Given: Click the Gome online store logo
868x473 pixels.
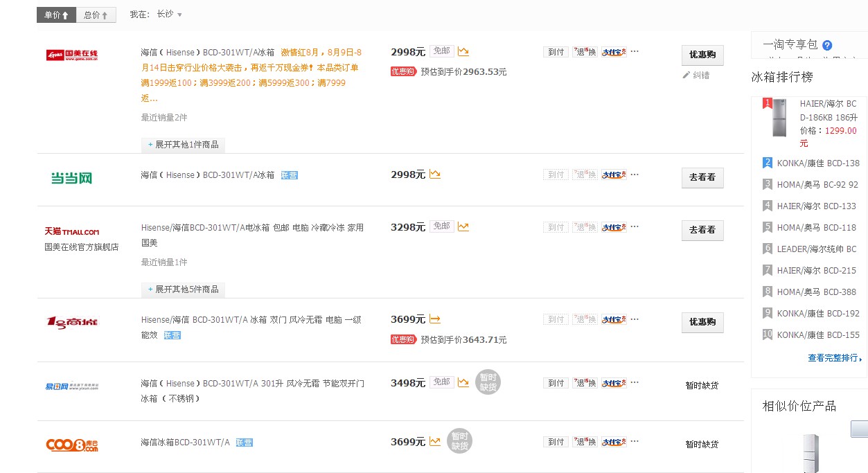Looking at the screenshot, I should (71, 55).
